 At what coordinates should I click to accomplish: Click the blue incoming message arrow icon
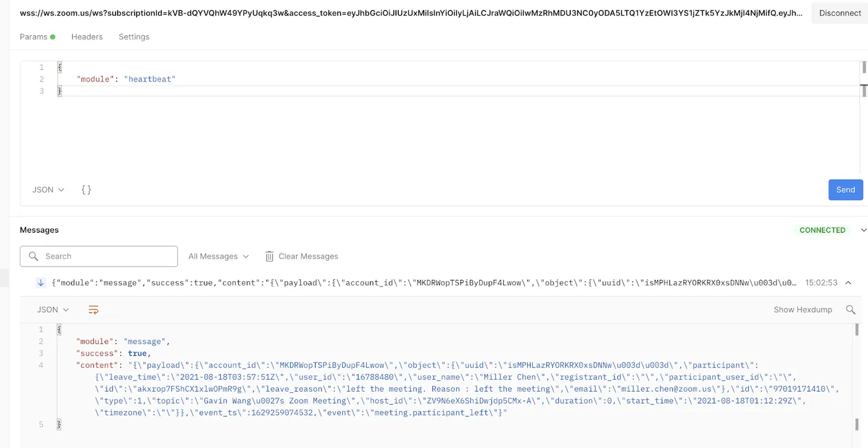[41, 283]
